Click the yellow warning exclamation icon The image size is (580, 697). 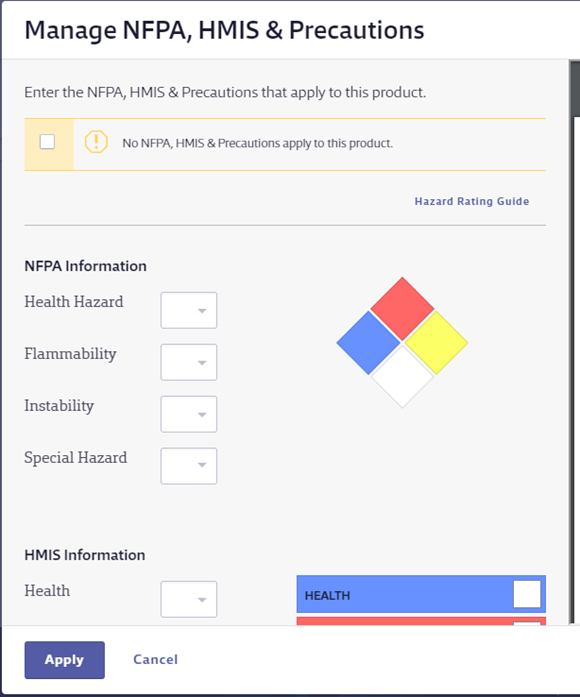pyautogui.click(x=96, y=142)
